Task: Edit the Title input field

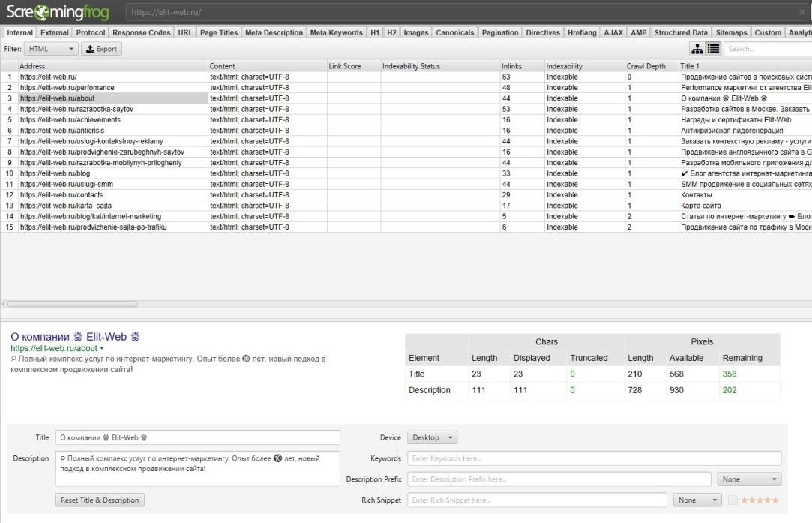Action: (x=198, y=437)
